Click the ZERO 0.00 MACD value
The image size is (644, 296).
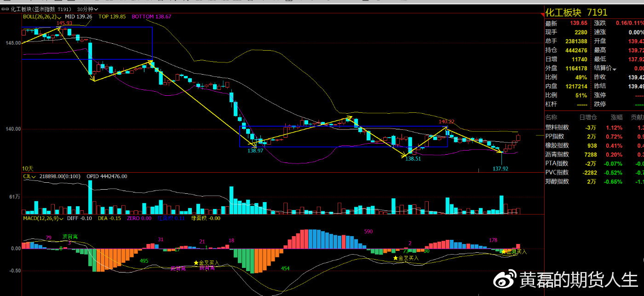(x=139, y=218)
